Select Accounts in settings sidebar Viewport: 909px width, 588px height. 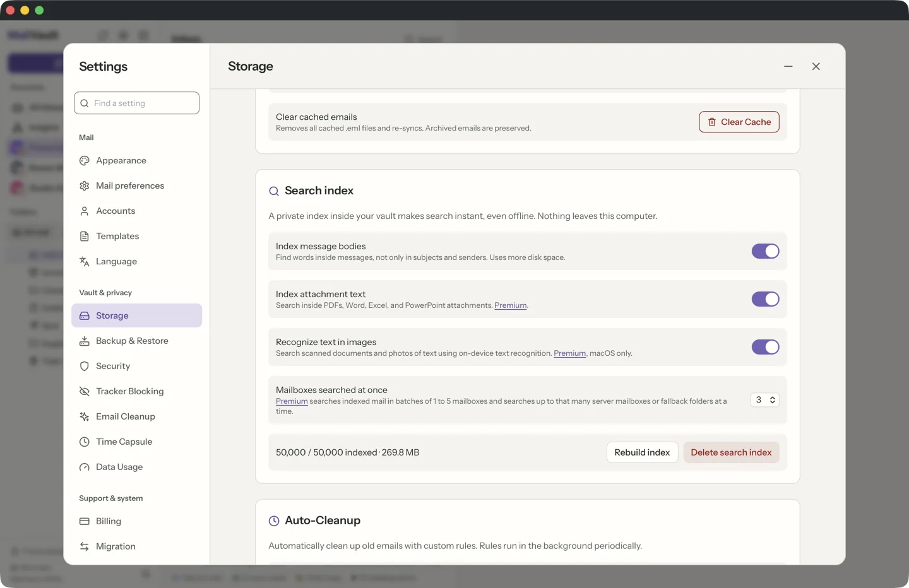pos(136,211)
